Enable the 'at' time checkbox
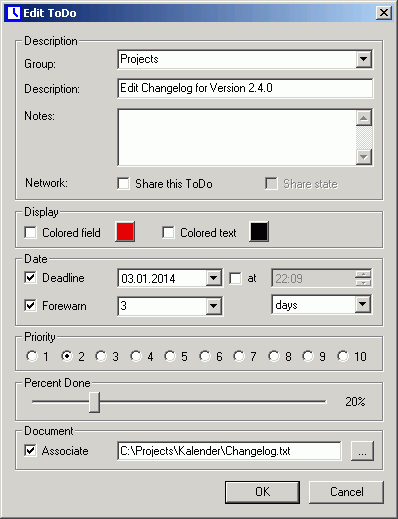 (x=235, y=278)
